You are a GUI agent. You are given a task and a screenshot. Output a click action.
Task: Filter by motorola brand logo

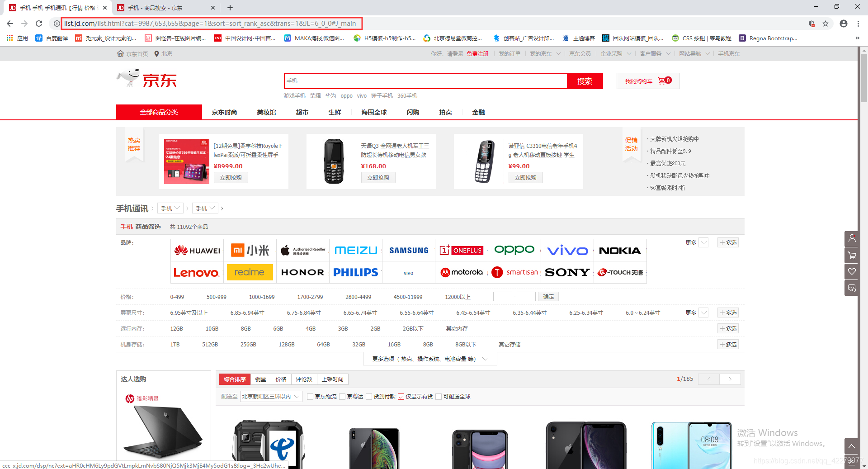point(462,272)
